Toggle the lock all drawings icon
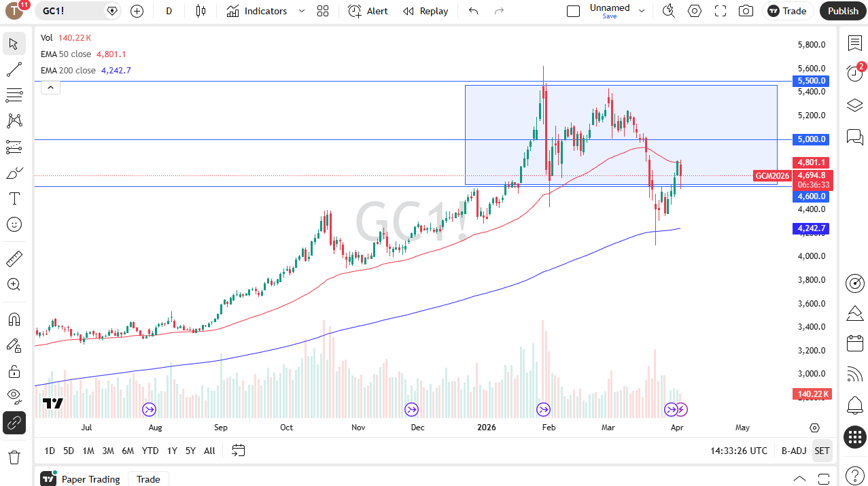 pos(14,371)
